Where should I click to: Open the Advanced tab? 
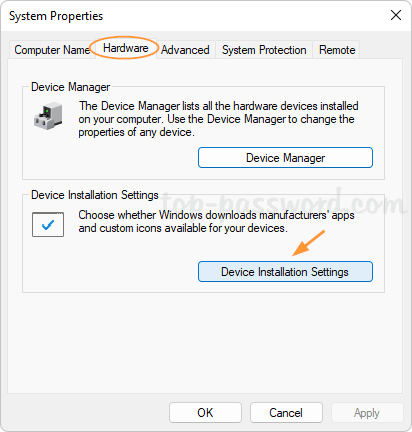pos(185,50)
